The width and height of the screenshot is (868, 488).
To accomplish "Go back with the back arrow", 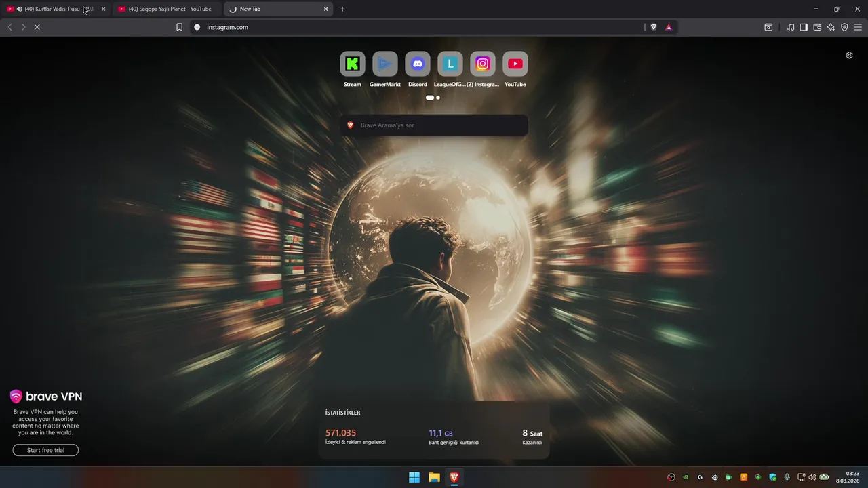I will click(x=9, y=27).
